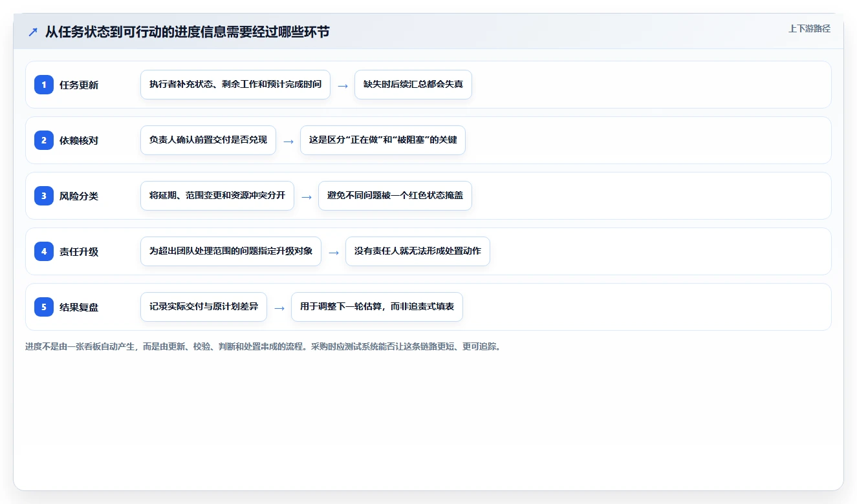Click box 记录实际交付与原计划差异
Image resolution: width=857 pixels, height=504 pixels.
[204, 307]
